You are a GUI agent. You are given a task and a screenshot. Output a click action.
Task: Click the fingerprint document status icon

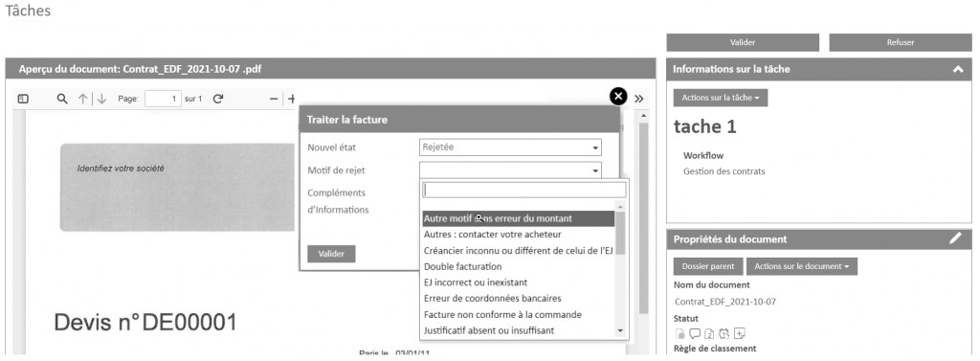point(680,333)
